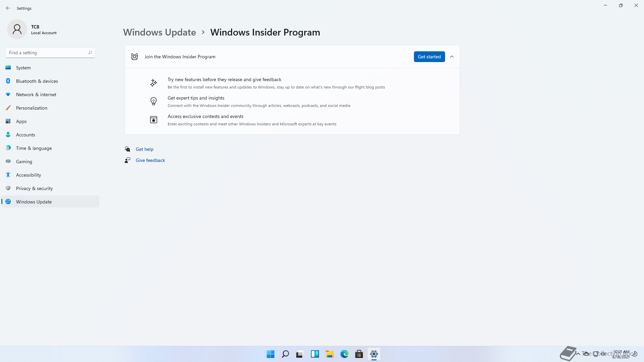
Task: Open Widgets from the taskbar
Action: tap(315, 354)
